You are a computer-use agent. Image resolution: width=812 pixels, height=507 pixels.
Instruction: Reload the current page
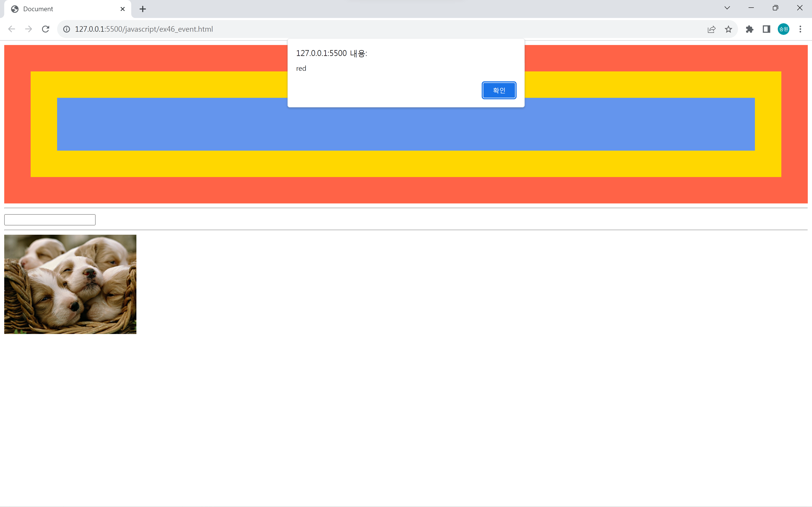46,29
